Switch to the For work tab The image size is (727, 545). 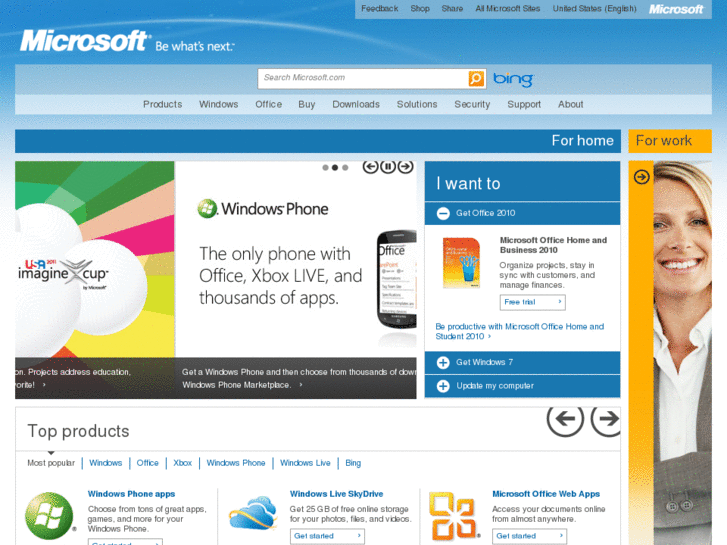click(670, 141)
